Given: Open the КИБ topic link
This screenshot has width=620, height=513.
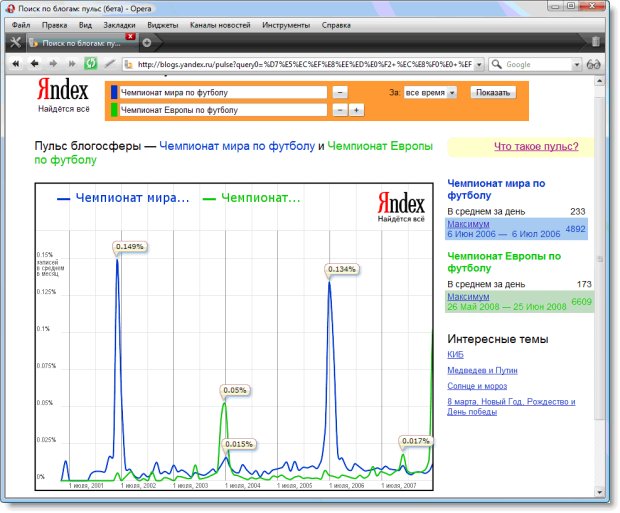Looking at the screenshot, I should [x=455, y=354].
